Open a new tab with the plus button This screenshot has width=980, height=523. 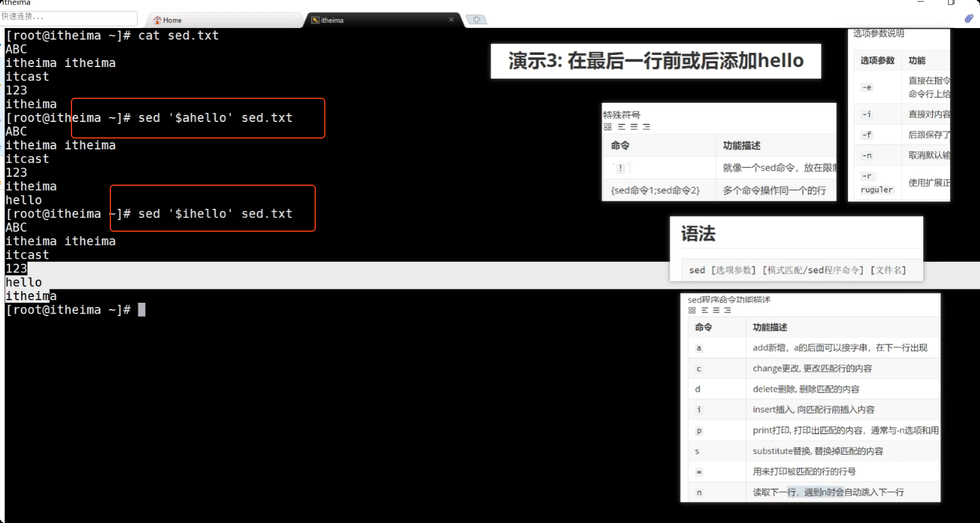point(476,20)
